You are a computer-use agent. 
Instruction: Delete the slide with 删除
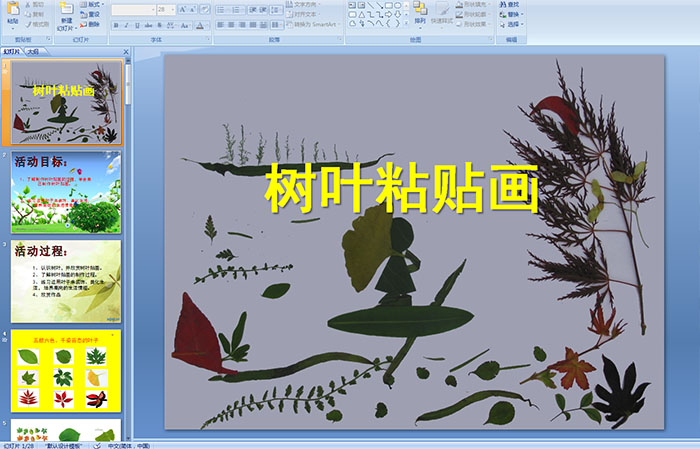(89, 25)
